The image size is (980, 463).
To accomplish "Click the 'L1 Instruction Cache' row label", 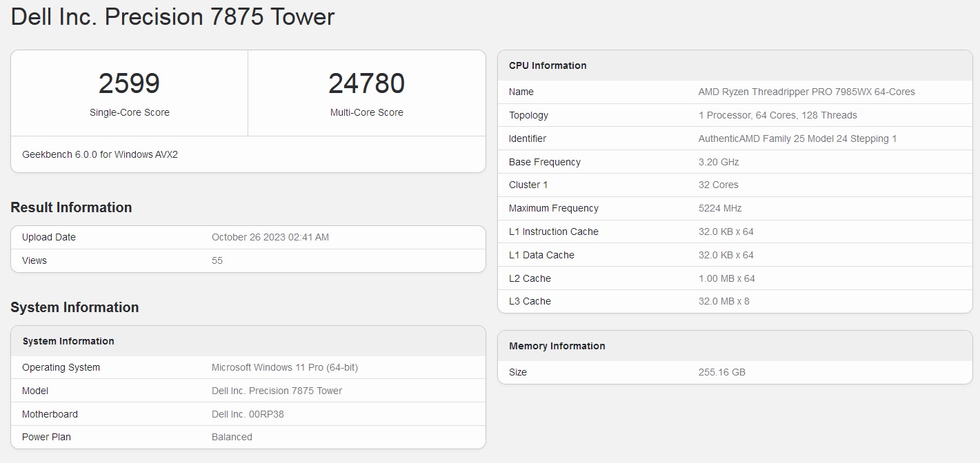I will (x=554, y=231).
